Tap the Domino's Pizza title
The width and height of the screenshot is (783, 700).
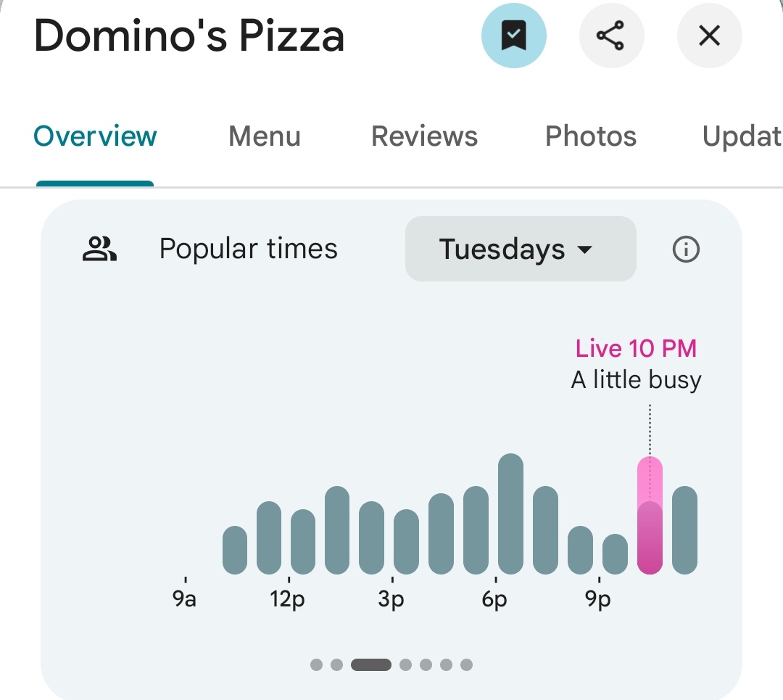189,36
